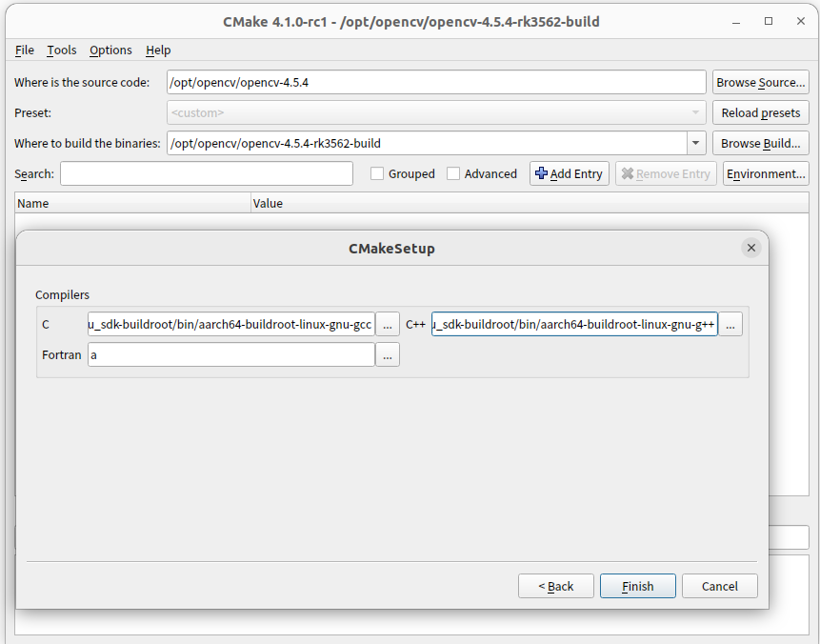The width and height of the screenshot is (820, 644).
Task: Click the Search input field
Action: pos(207,173)
